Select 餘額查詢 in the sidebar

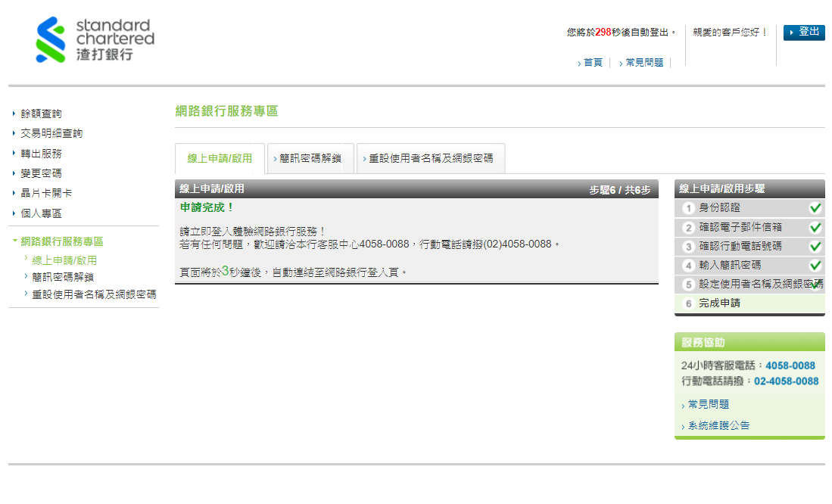click(x=41, y=114)
